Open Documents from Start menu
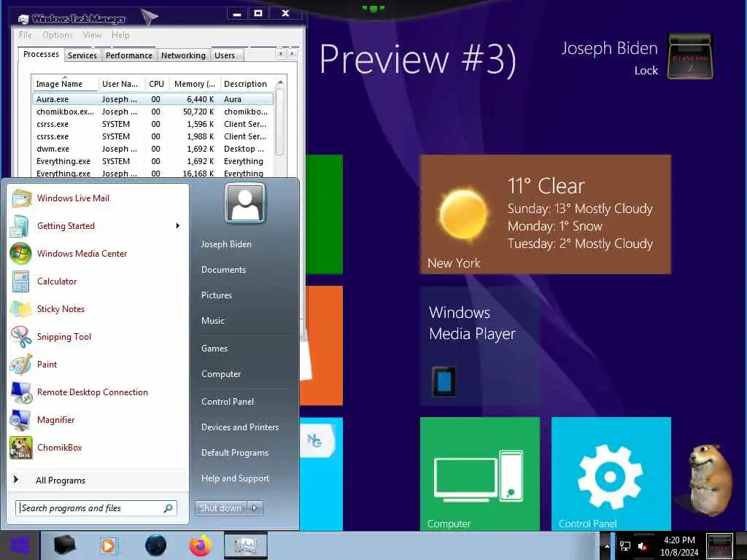This screenshot has width=747, height=560. [223, 270]
